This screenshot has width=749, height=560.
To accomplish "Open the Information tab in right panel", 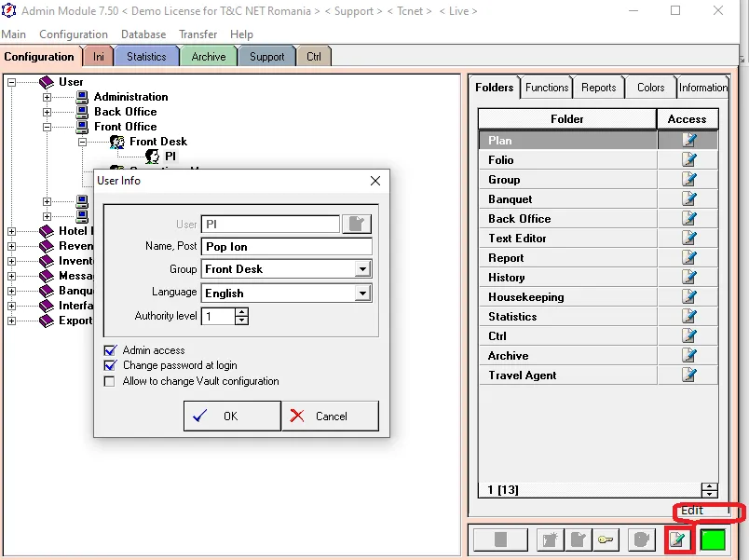I will tap(703, 88).
